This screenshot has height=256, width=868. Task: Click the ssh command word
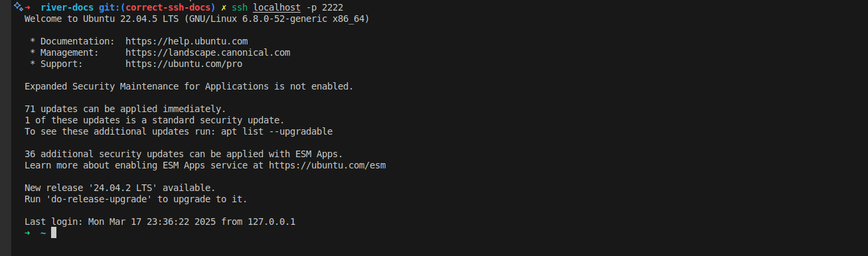240,7
